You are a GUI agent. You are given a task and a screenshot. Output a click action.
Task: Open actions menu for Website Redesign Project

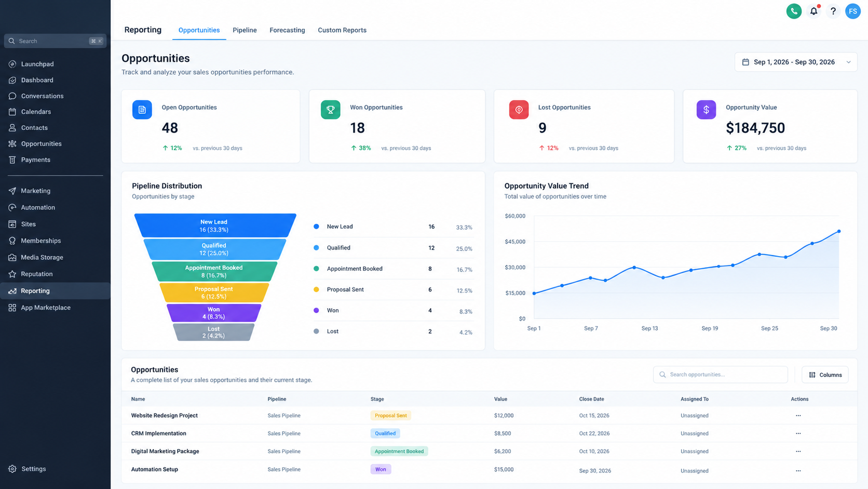[x=798, y=416]
